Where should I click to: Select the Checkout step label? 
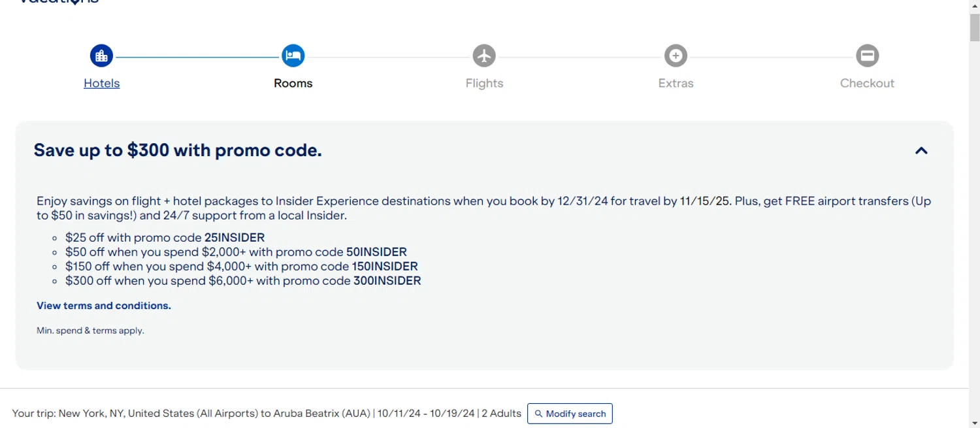coord(867,83)
